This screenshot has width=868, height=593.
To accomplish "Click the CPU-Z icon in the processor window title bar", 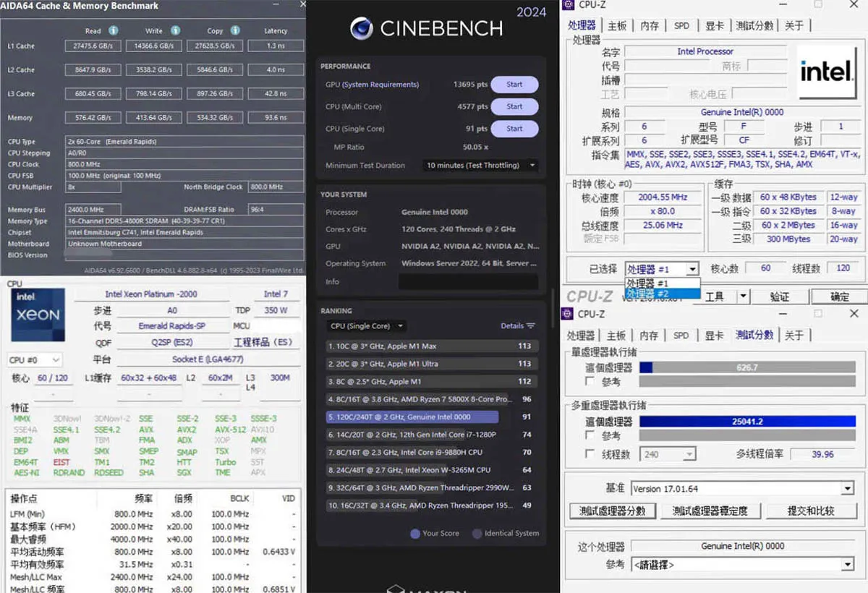I will click(x=569, y=6).
